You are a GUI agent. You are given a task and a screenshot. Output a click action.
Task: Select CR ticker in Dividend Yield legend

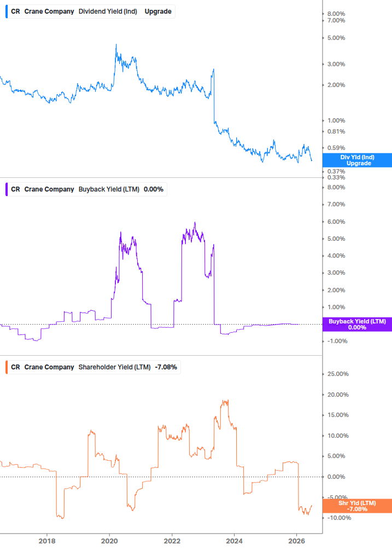click(x=15, y=11)
